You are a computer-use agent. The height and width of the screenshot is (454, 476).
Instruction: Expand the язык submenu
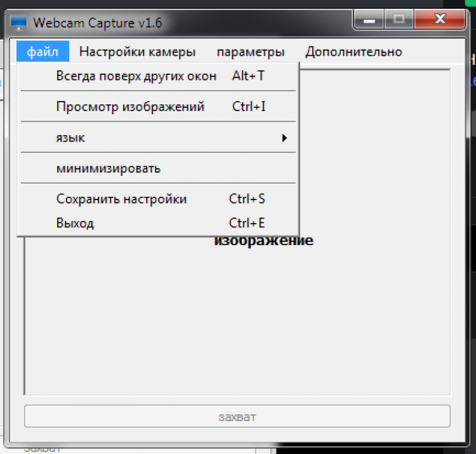click(158, 138)
